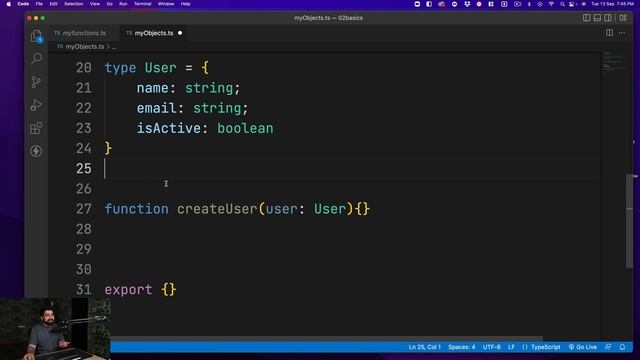Open the Run menu
Viewport: 640px width, 360px height.
click(x=123, y=4)
